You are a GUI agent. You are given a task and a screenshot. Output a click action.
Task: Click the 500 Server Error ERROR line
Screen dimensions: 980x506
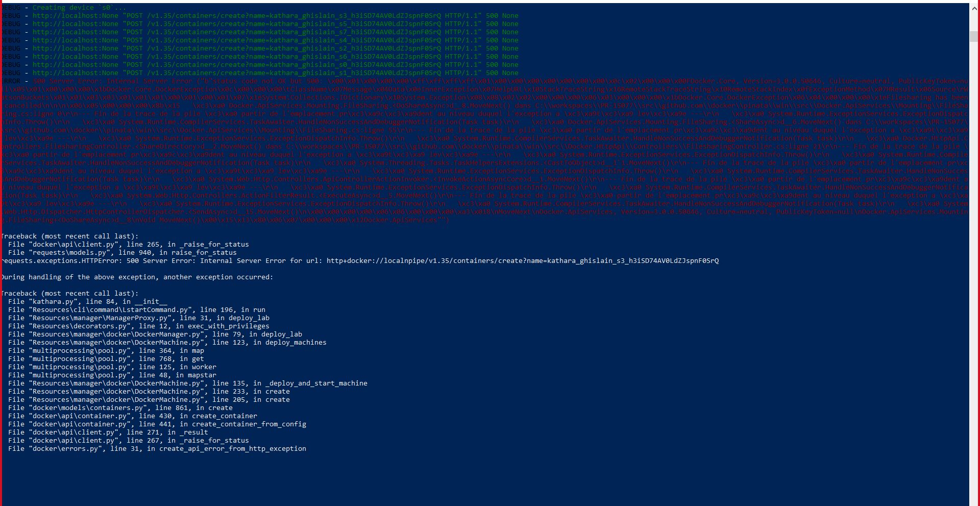click(204, 81)
